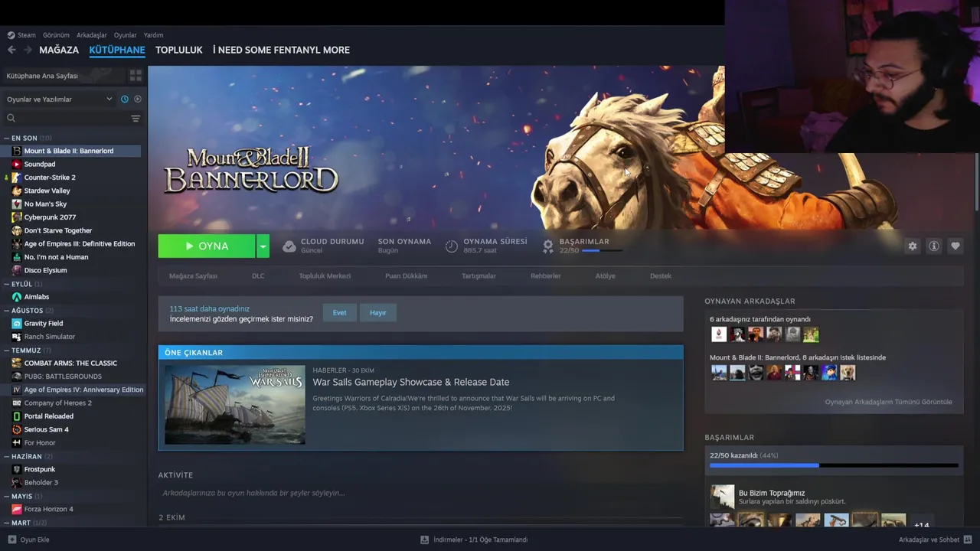Open downloads icon in the bottom bar
This screenshot has height=551, width=980.
tap(424, 540)
